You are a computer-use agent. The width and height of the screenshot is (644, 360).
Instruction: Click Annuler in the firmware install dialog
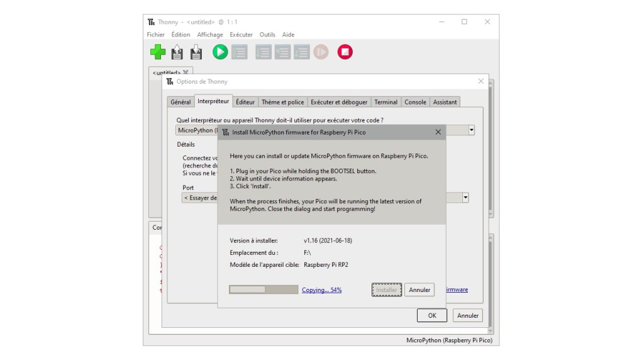[x=419, y=290]
